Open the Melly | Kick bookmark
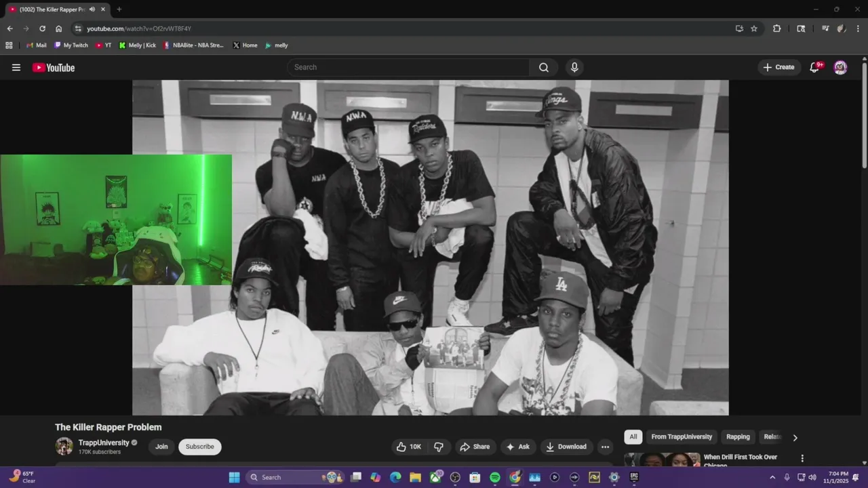Image resolution: width=868 pixels, height=488 pixels. (138, 45)
